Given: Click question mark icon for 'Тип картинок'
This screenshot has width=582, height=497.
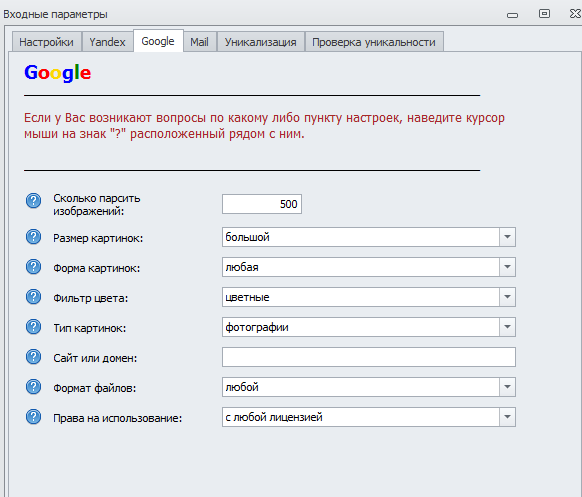Looking at the screenshot, I should pyautogui.click(x=33, y=327).
